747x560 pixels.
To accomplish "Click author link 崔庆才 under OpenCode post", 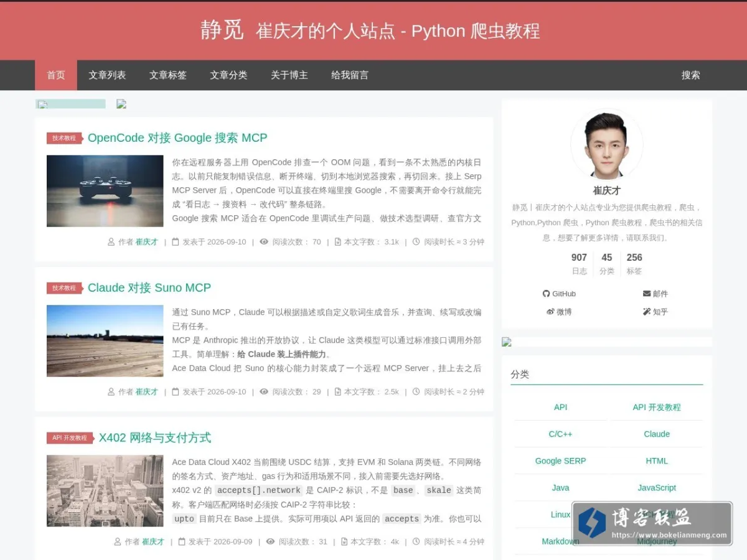I will tap(147, 242).
